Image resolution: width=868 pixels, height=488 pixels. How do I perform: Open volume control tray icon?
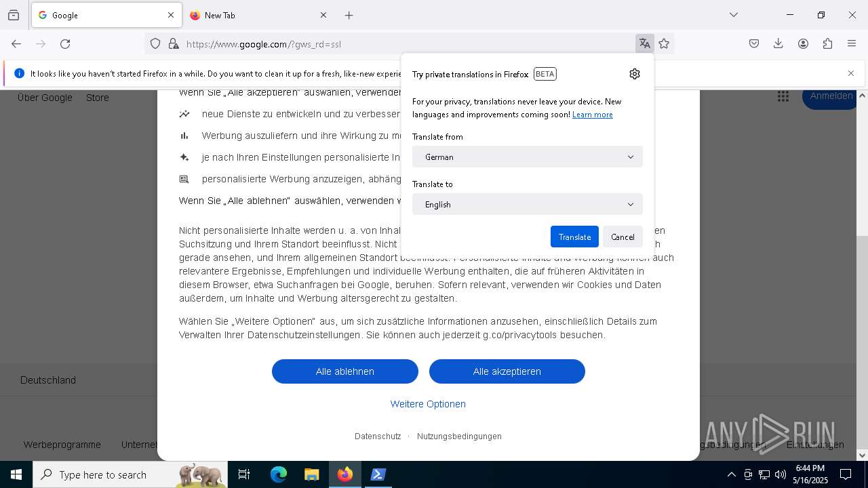[x=781, y=474]
